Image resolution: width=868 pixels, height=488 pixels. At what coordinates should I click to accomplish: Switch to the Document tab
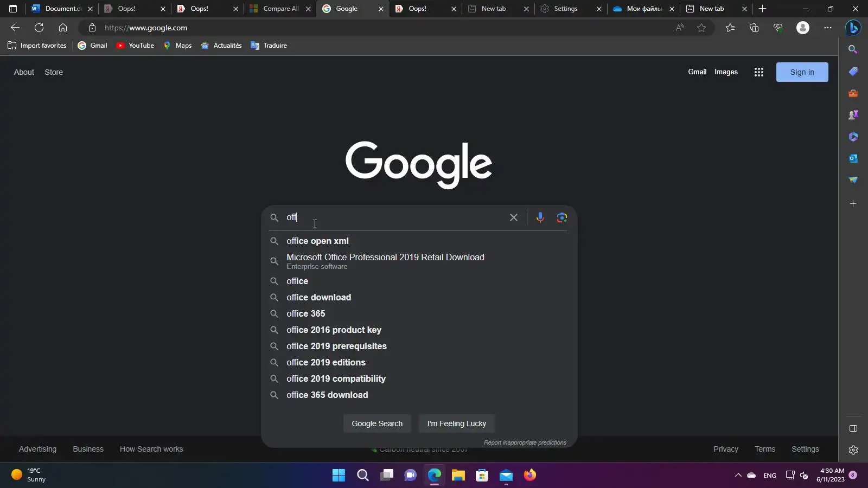[x=62, y=9]
